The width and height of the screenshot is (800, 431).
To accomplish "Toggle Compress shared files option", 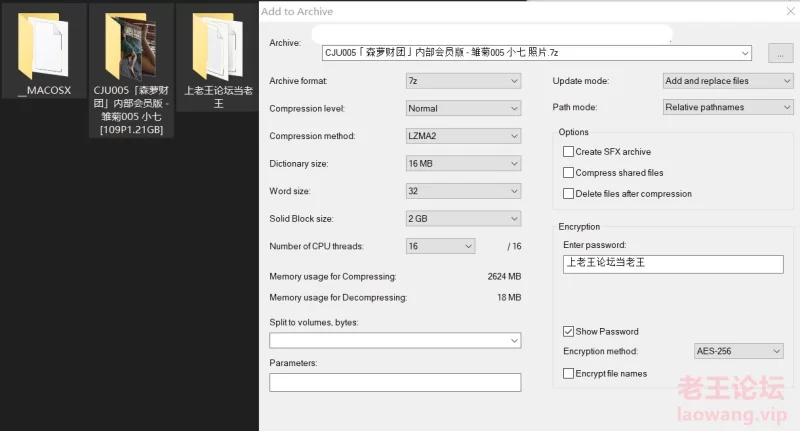I will (x=569, y=173).
